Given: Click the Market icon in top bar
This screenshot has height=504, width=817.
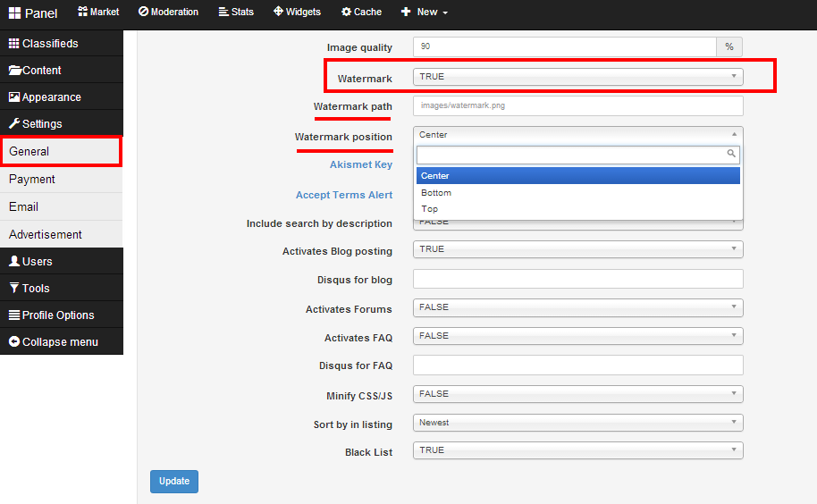Looking at the screenshot, I should [x=82, y=12].
